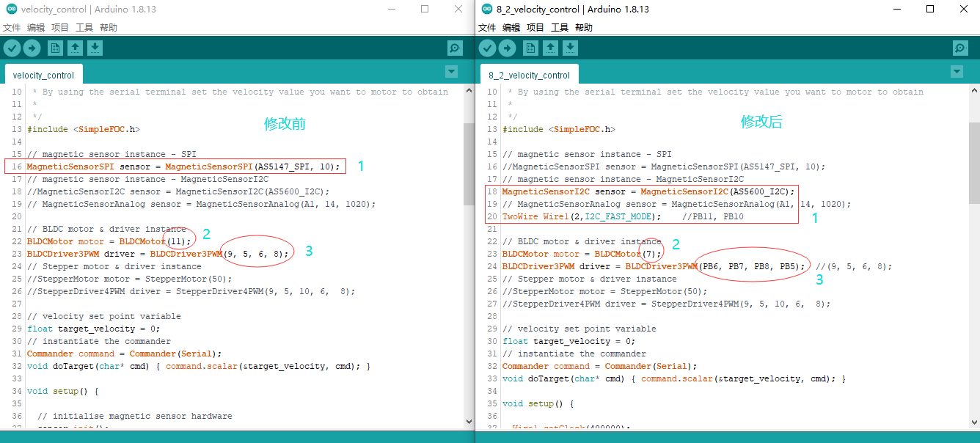Viewport: 980px width, 443px height.
Task: Click Verify in the 8_2_velocity_control window
Action: [x=486, y=47]
